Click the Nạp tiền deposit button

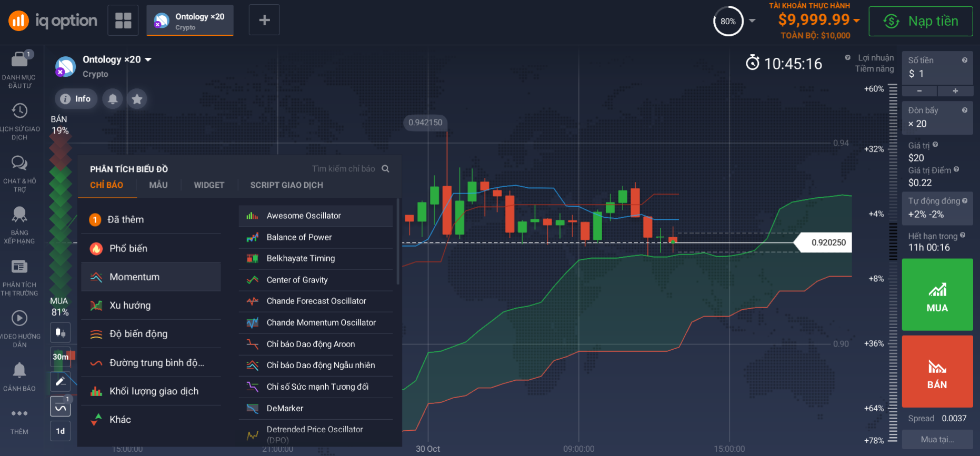point(921,21)
